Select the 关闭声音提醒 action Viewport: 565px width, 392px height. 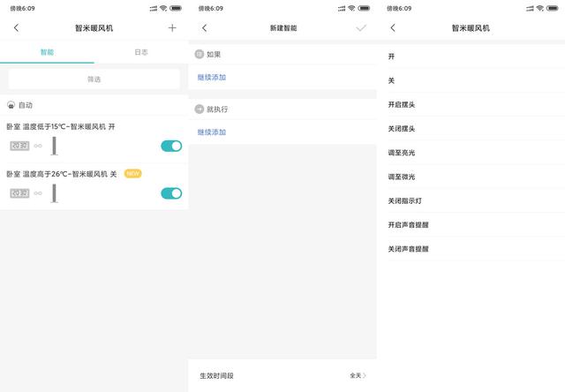pyautogui.click(x=471, y=249)
